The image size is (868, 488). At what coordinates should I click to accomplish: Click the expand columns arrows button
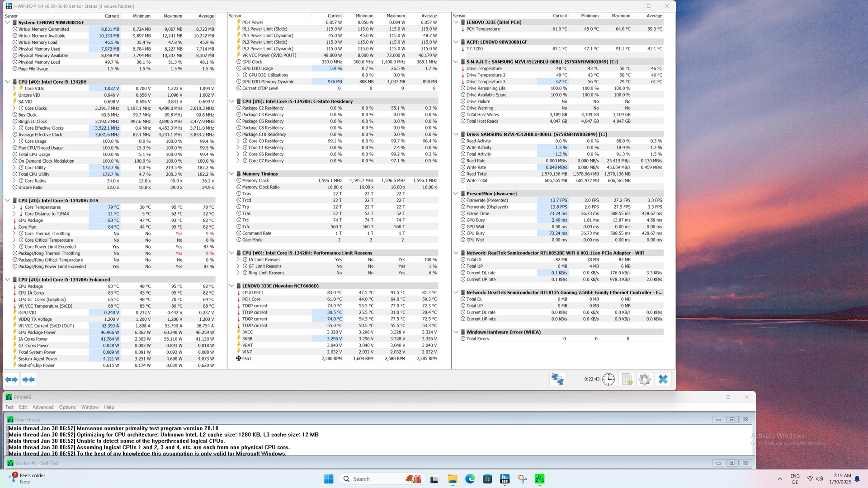coord(11,380)
